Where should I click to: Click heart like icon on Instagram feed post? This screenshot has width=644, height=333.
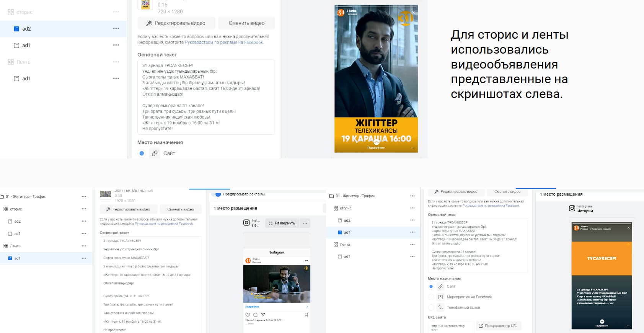[248, 315]
